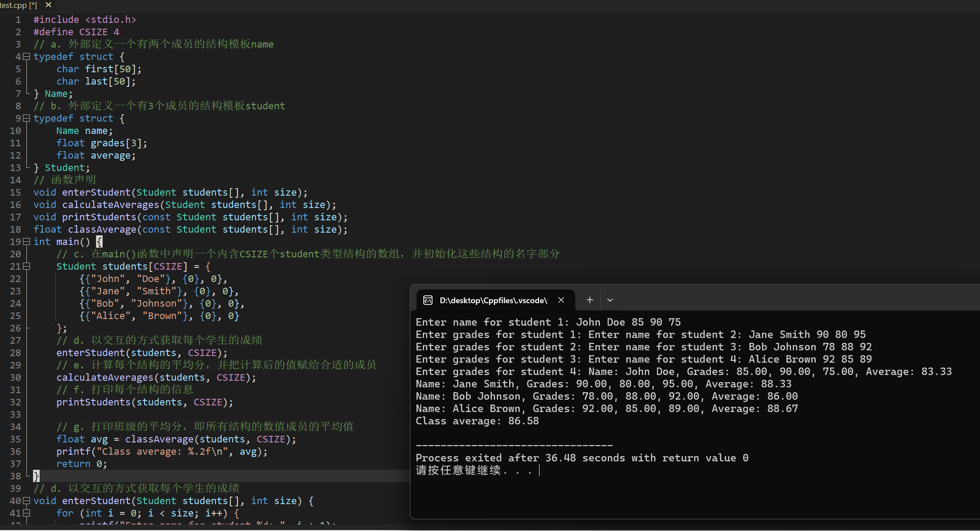Click '{"Jane", "Smith"}' initializer row
This screenshot has height=531, width=980.
(x=159, y=291)
